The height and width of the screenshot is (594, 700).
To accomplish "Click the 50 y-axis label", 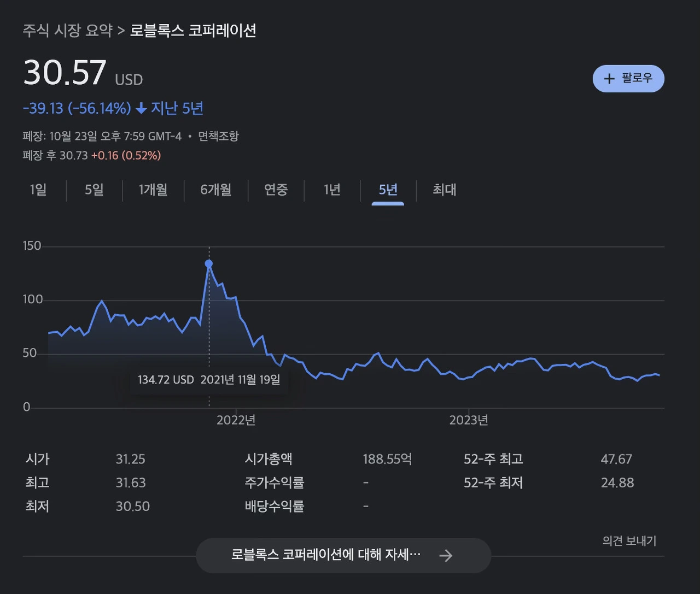I will click(x=30, y=354).
